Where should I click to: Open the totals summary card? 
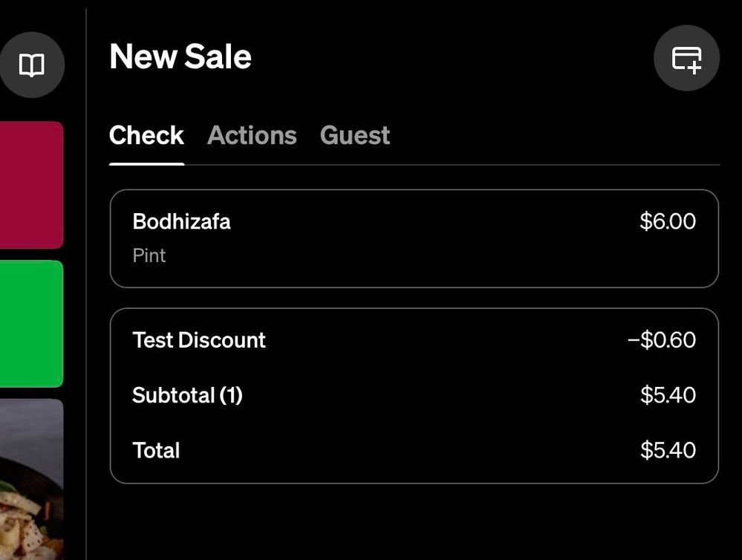click(414, 396)
